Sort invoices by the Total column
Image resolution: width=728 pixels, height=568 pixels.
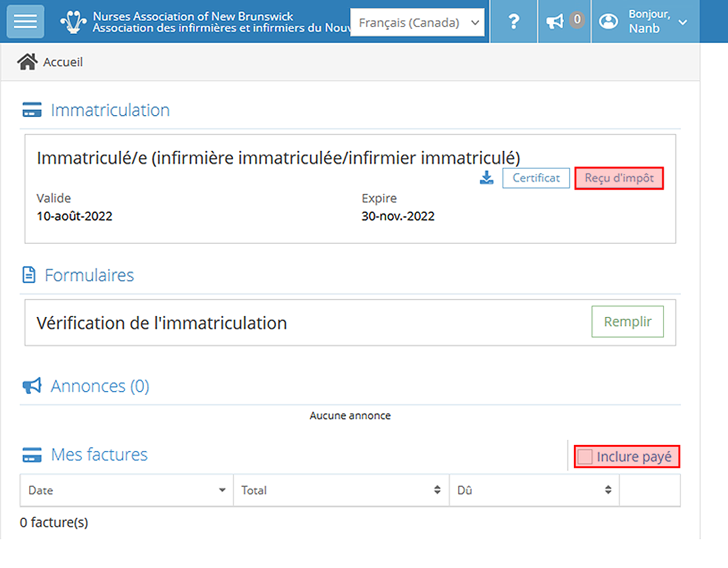(x=437, y=490)
